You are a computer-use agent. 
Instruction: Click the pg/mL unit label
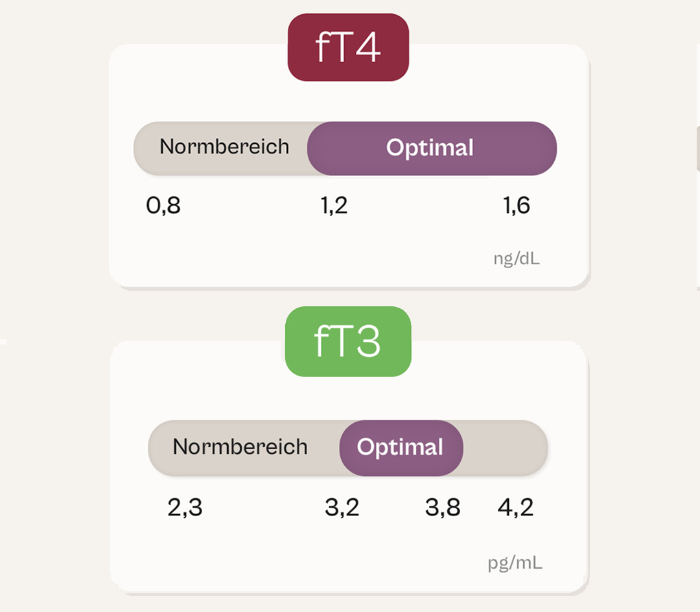click(x=515, y=563)
